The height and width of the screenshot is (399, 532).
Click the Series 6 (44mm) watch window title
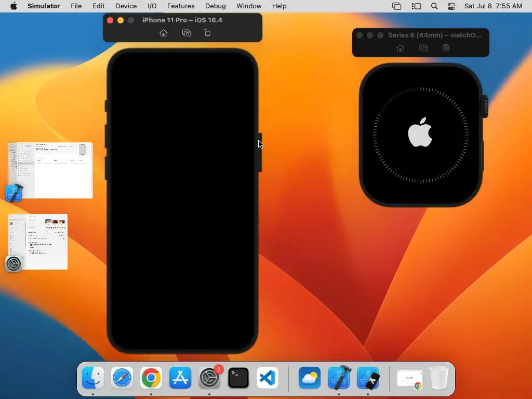[x=435, y=35]
